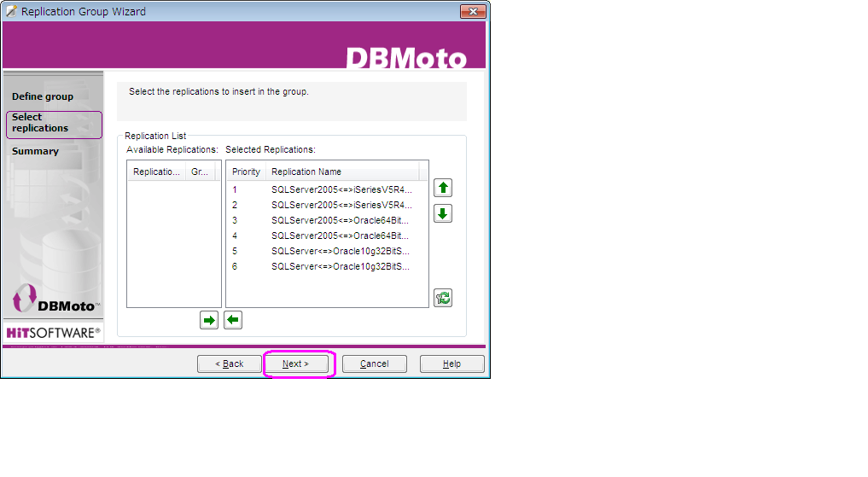Click the Replicatio... column header in available list
The image size is (868, 477).
tap(157, 172)
